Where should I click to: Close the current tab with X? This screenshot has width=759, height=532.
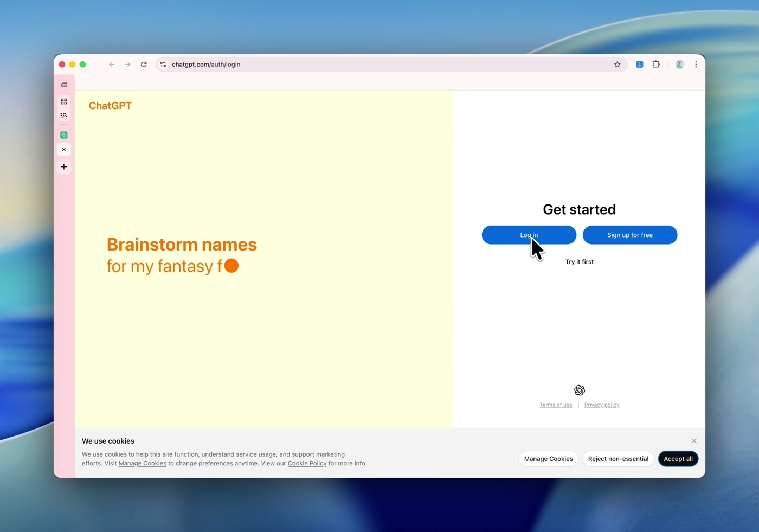pos(64,150)
